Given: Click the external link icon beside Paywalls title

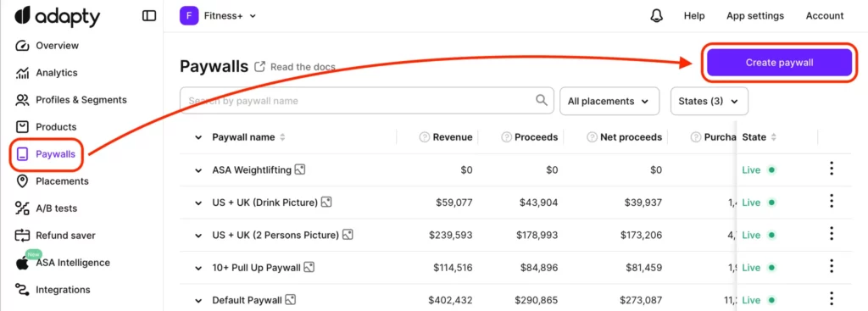Looking at the screenshot, I should pyautogui.click(x=259, y=67).
